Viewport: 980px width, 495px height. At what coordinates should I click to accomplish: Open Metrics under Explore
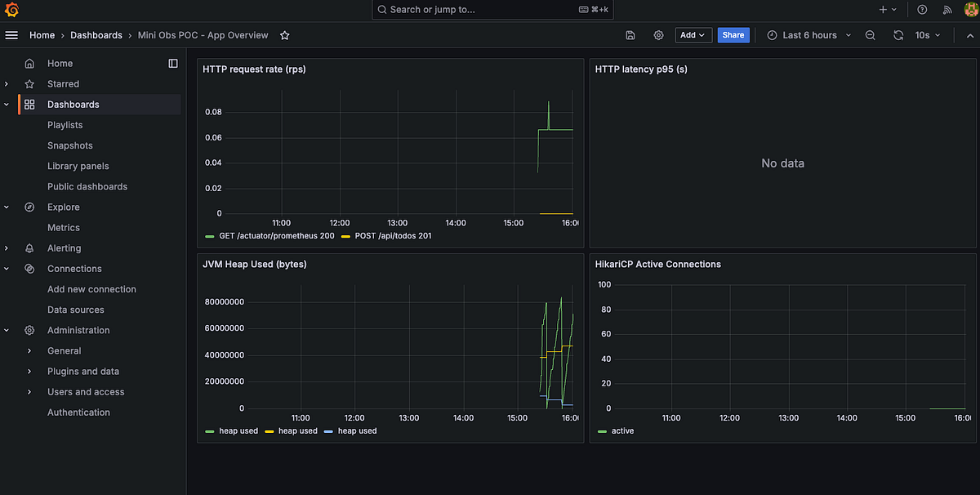pos(64,228)
